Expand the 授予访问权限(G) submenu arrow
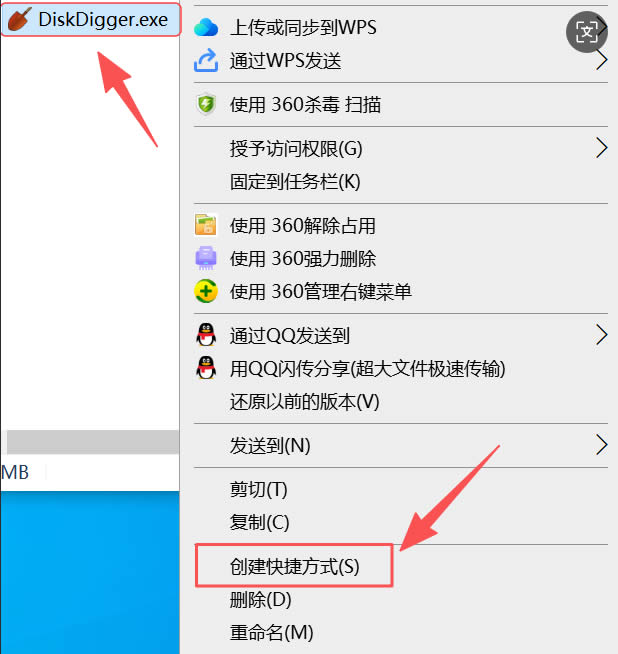Screen dimensions: 618x654 point(601,148)
